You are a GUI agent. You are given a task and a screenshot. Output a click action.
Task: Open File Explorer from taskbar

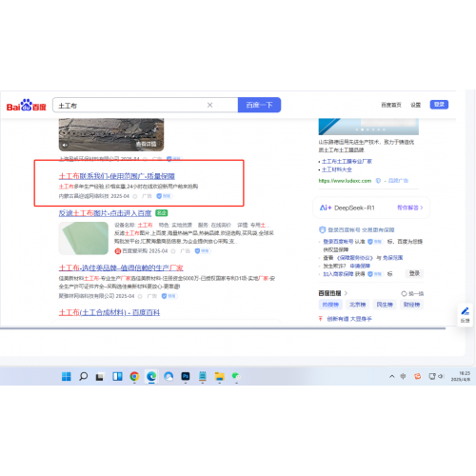tap(220, 376)
